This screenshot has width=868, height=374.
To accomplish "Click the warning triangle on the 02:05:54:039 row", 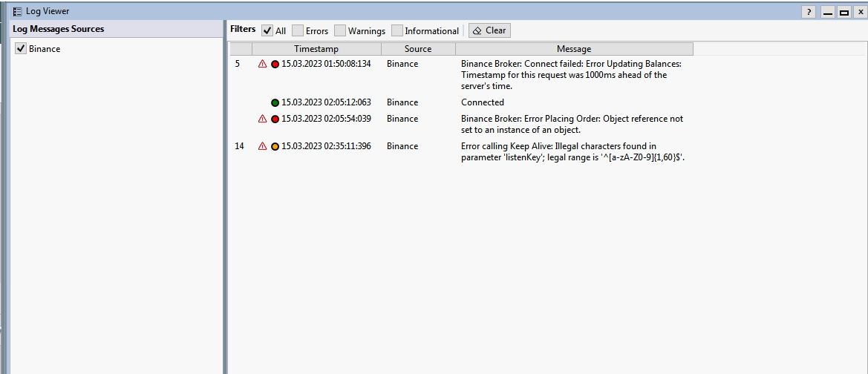I will pos(262,119).
